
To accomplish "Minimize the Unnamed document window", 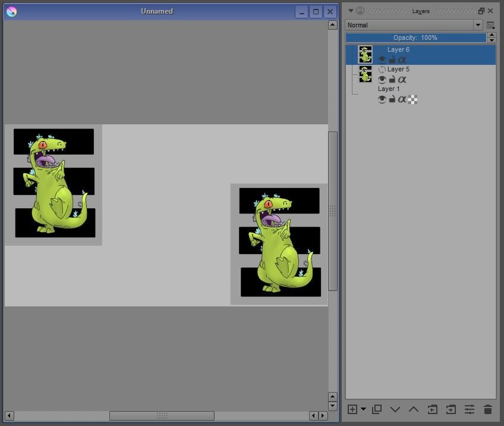I will pyautogui.click(x=301, y=12).
